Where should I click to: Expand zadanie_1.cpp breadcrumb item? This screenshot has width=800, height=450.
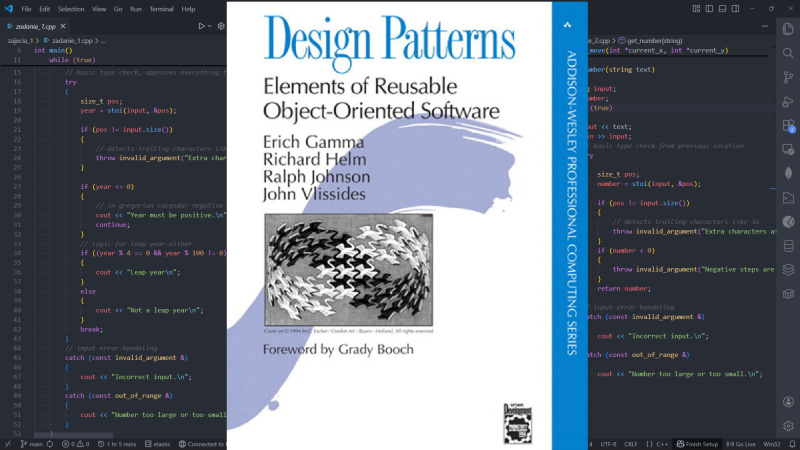[x=72, y=40]
